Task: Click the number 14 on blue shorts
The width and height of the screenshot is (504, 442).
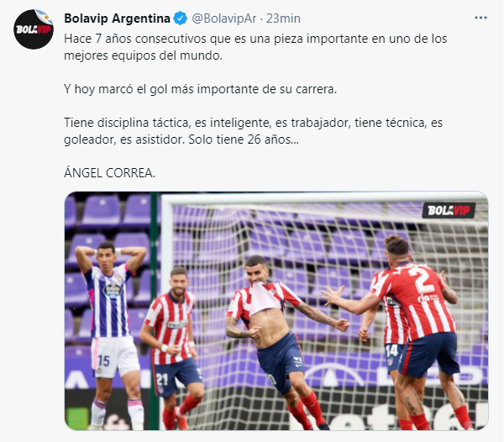Action: coord(391,351)
